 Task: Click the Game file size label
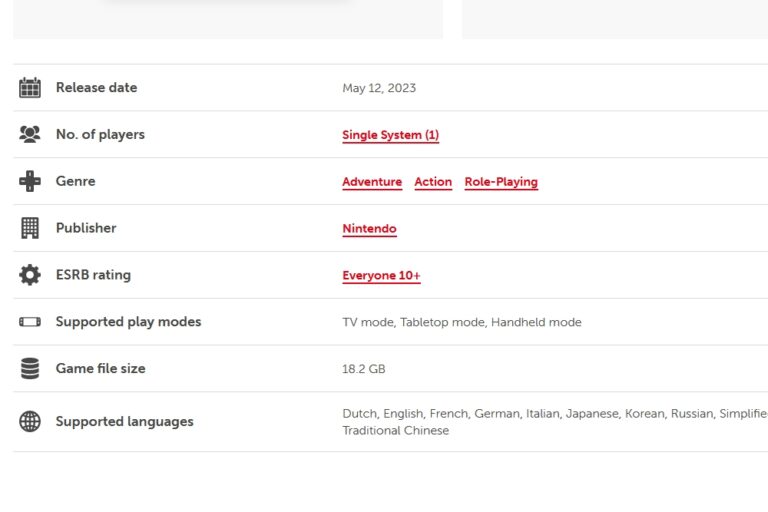[100, 369]
